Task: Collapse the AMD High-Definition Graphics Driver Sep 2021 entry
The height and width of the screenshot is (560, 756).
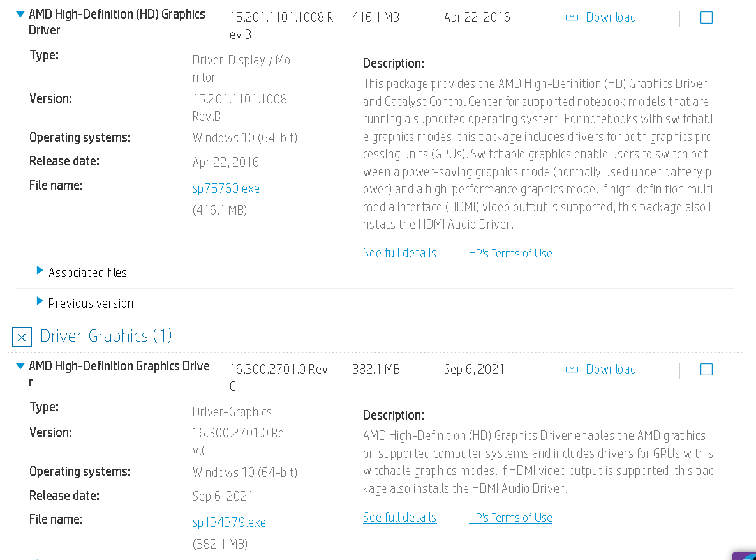Action: tap(20, 367)
